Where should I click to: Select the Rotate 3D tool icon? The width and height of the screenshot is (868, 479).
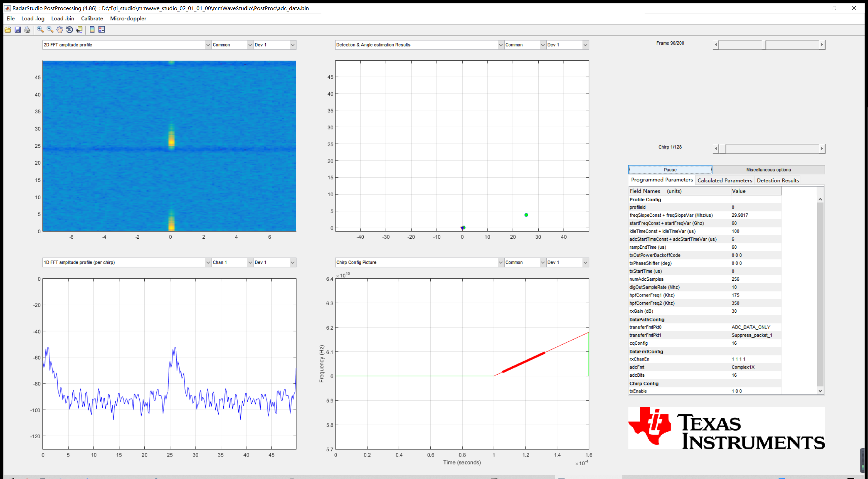click(x=69, y=30)
